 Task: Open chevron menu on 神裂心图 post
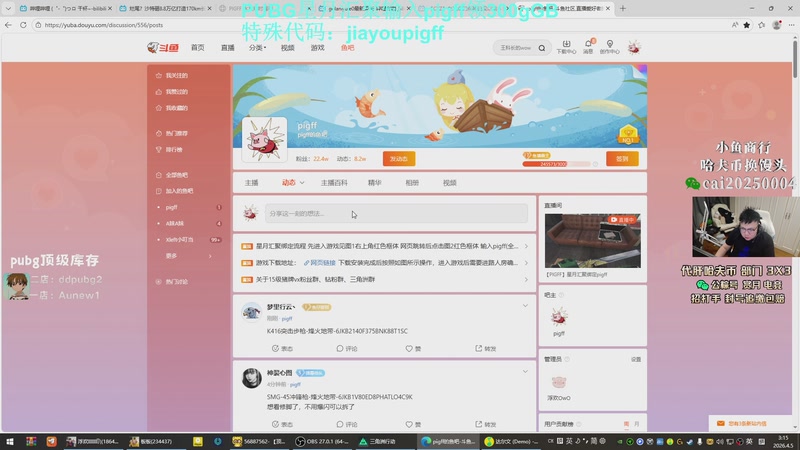(x=525, y=371)
